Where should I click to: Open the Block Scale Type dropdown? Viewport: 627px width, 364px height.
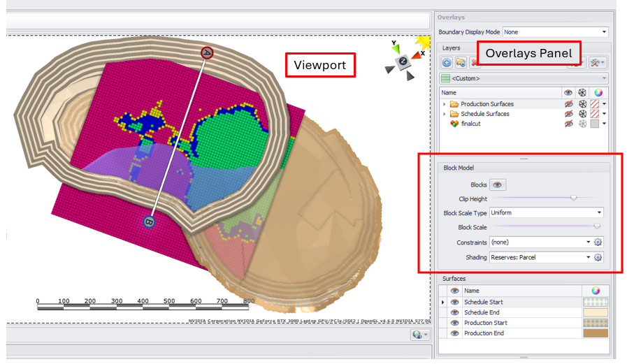[547, 212]
